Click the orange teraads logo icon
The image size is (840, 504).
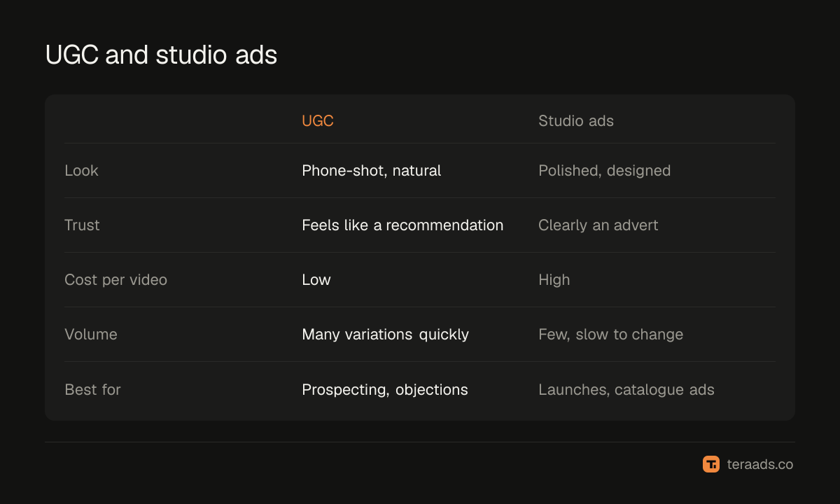(711, 464)
